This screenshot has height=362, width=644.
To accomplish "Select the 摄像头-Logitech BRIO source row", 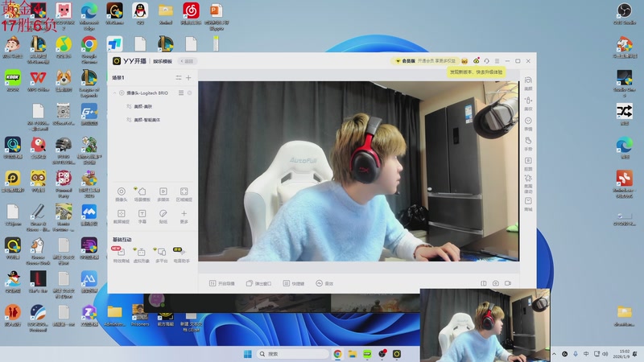I will coord(152,93).
